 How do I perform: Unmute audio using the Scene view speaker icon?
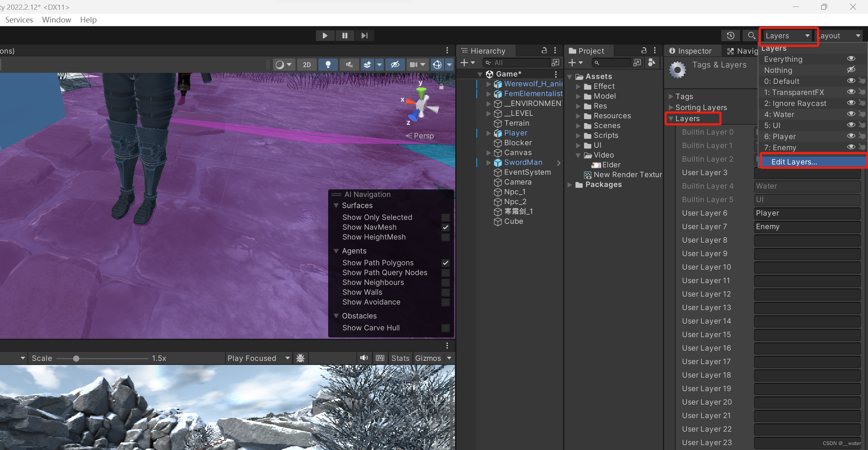(349, 65)
